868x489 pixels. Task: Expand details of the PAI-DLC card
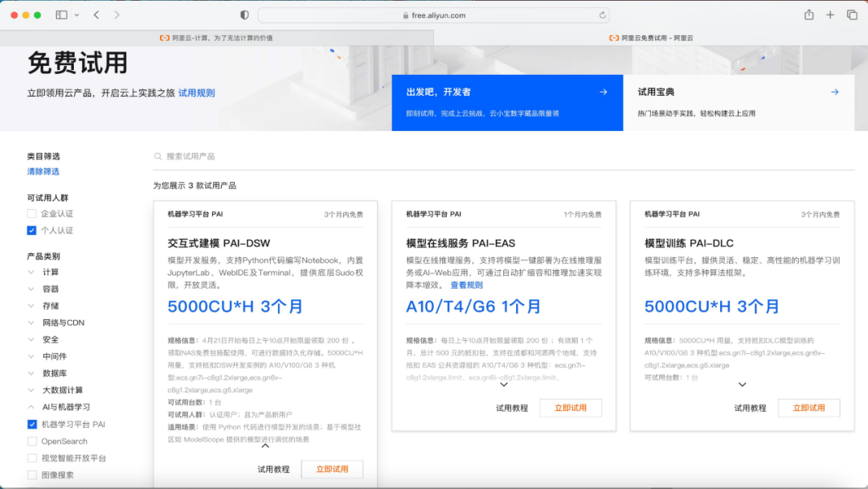tap(743, 384)
